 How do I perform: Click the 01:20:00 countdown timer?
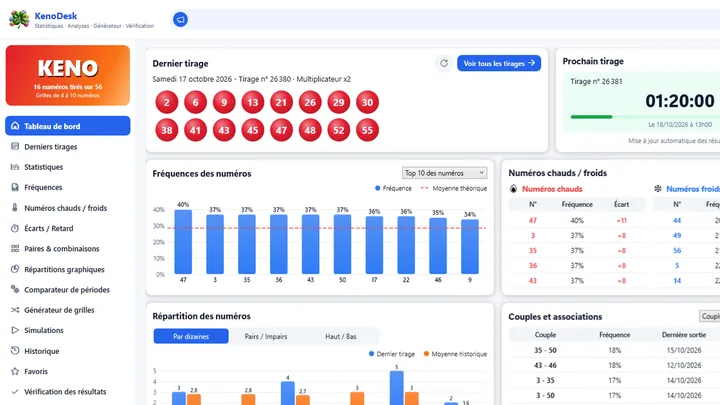pyautogui.click(x=680, y=101)
